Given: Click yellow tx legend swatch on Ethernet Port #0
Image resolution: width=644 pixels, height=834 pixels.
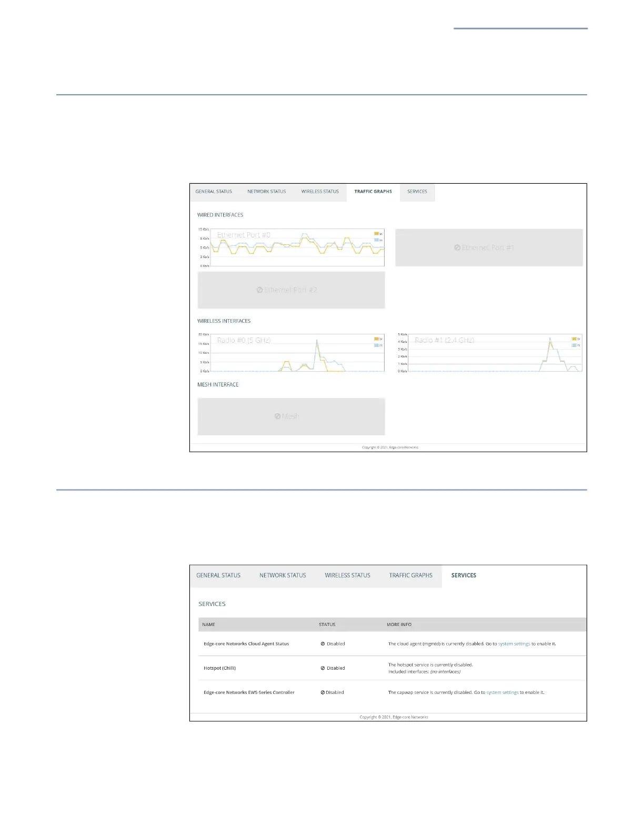Looking at the screenshot, I should 377,234.
